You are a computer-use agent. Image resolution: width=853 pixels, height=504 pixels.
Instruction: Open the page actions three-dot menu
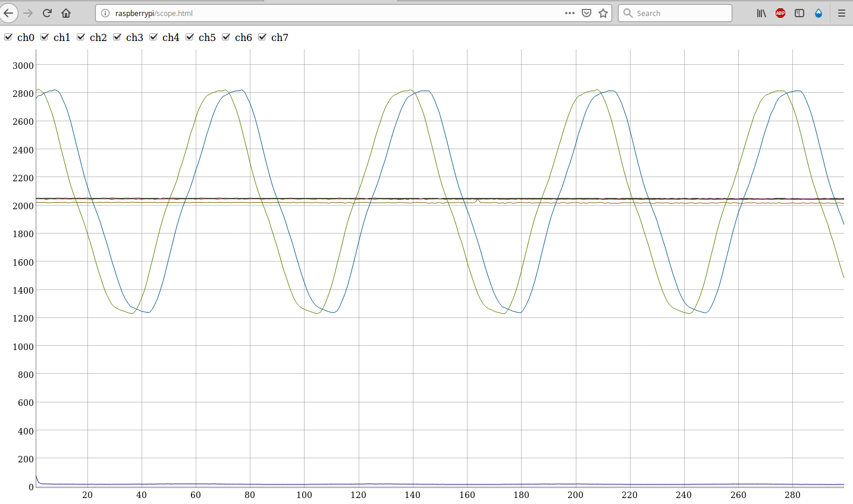[x=570, y=13]
